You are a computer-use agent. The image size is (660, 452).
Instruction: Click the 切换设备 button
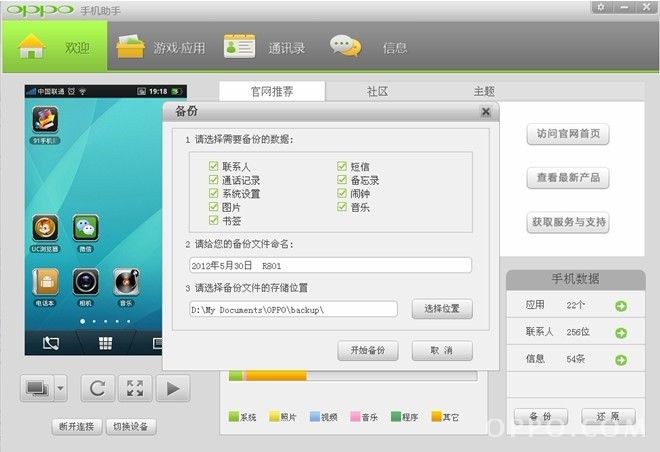(131, 426)
